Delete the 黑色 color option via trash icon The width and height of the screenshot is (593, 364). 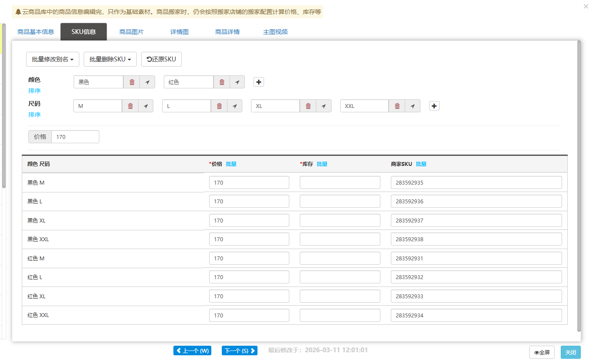click(132, 82)
